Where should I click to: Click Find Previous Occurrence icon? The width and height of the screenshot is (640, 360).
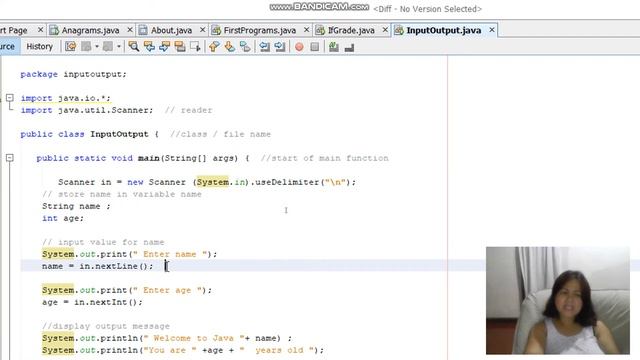point(149,47)
